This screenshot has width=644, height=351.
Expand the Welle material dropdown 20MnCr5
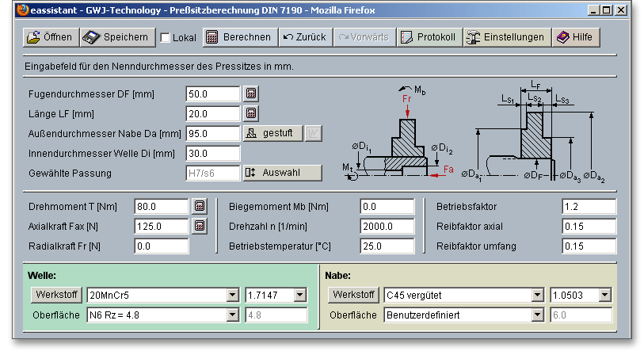click(x=232, y=296)
